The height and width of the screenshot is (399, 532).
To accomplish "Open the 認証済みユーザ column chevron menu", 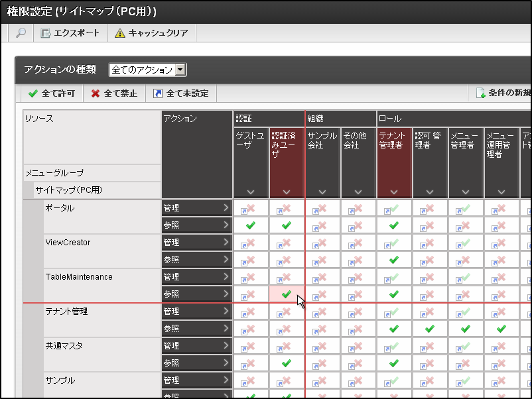I will pos(287,192).
